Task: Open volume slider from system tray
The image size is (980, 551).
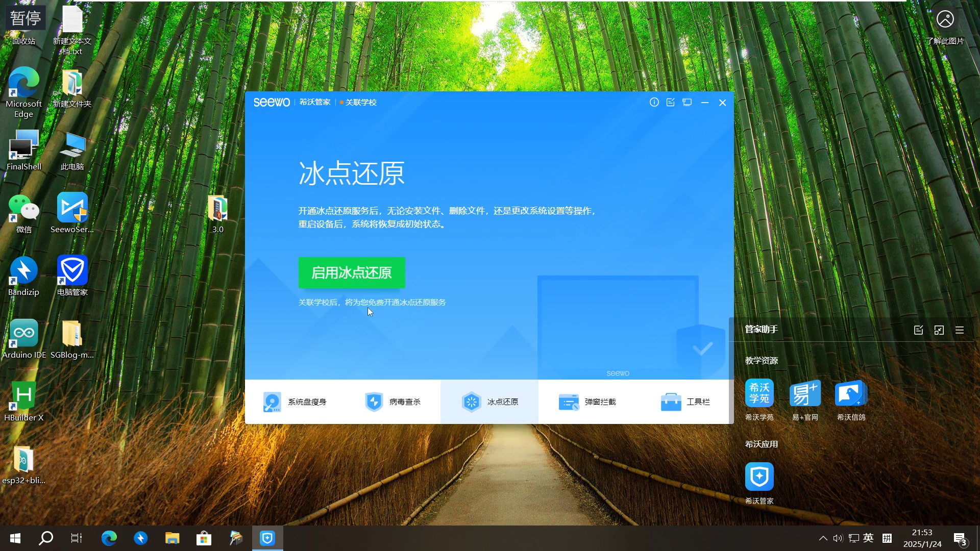Action: [x=838, y=538]
